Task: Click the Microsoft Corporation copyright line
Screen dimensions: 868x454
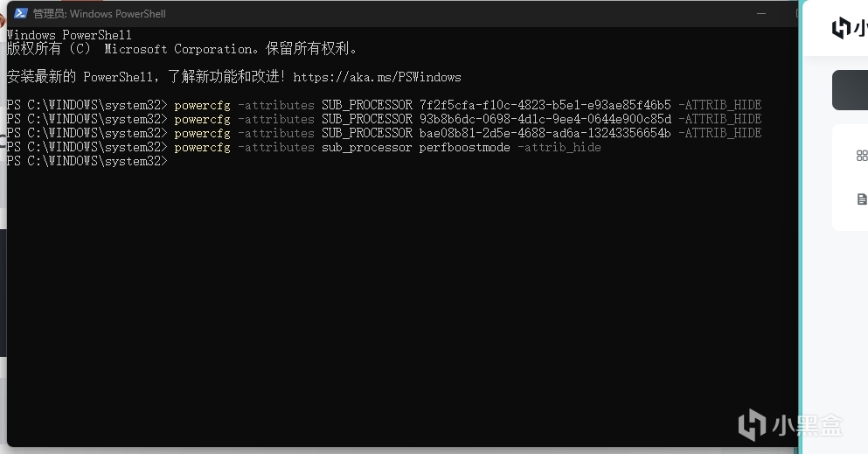Action: pos(182,49)
